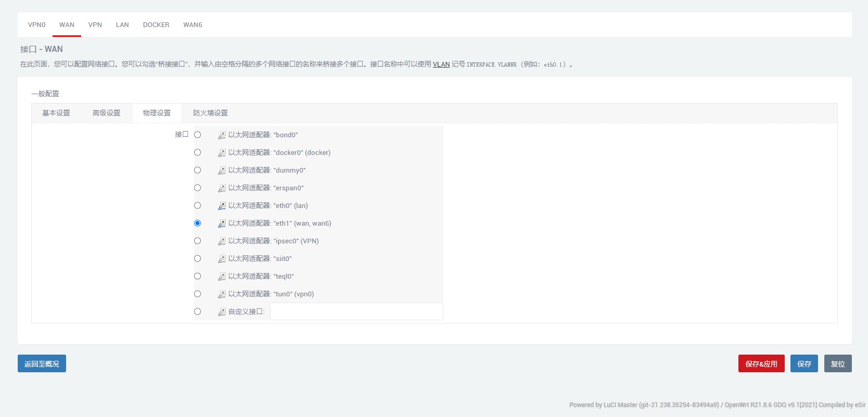Select the tun0 (vpn0) radio button

(197, 294)
